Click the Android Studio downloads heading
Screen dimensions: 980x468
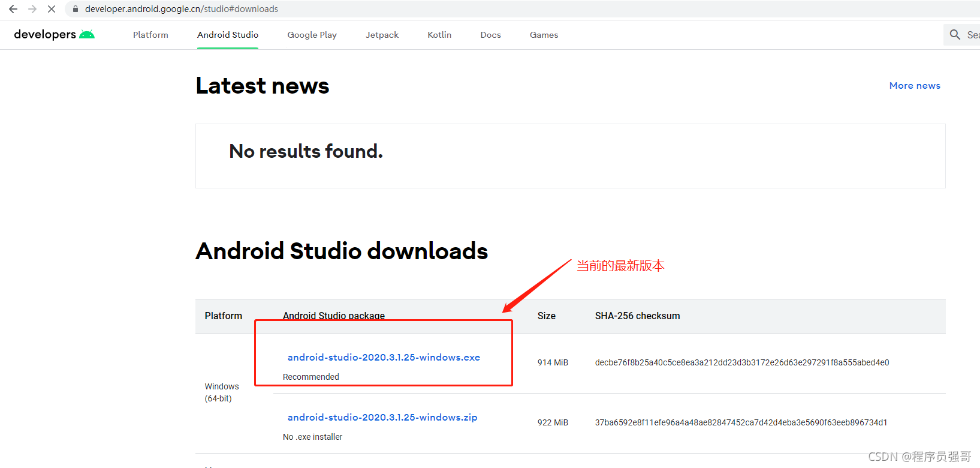342,251
